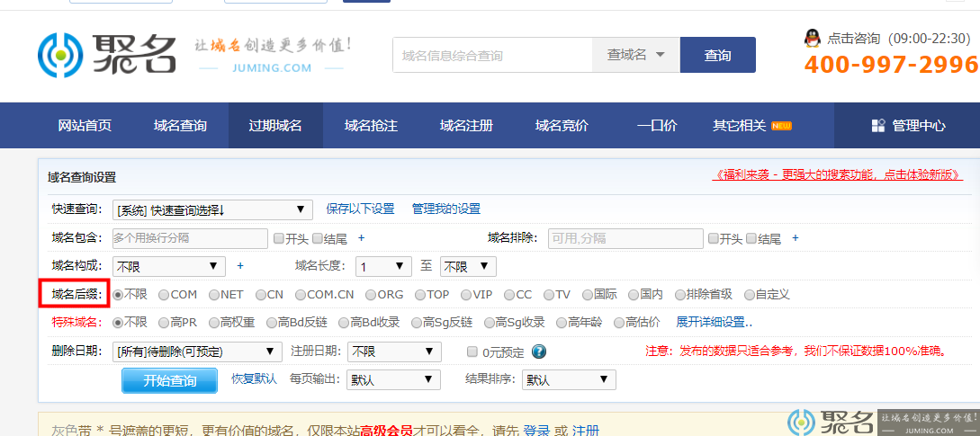Screen dimensions: 980x436
Task: Click the QQ penguin consult icon
Action: coord(812,38)
